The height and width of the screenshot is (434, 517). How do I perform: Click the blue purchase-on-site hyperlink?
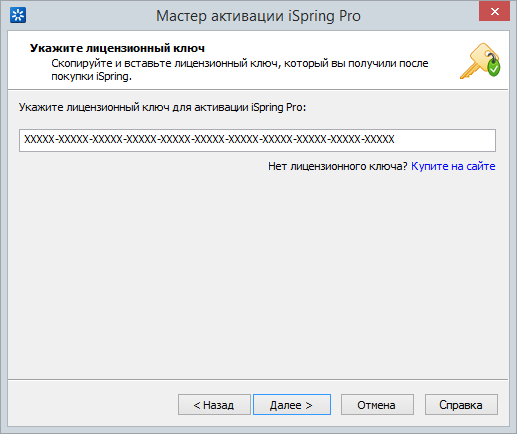453,166
